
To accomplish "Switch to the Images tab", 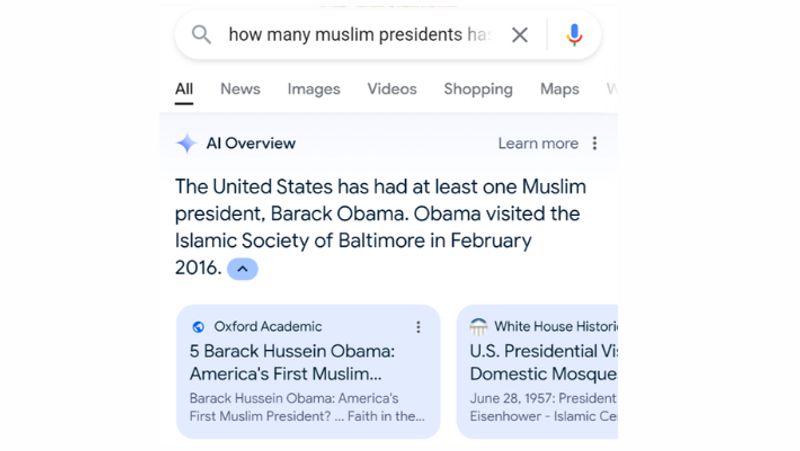I will pyautogui.click(x=314, y=89).
